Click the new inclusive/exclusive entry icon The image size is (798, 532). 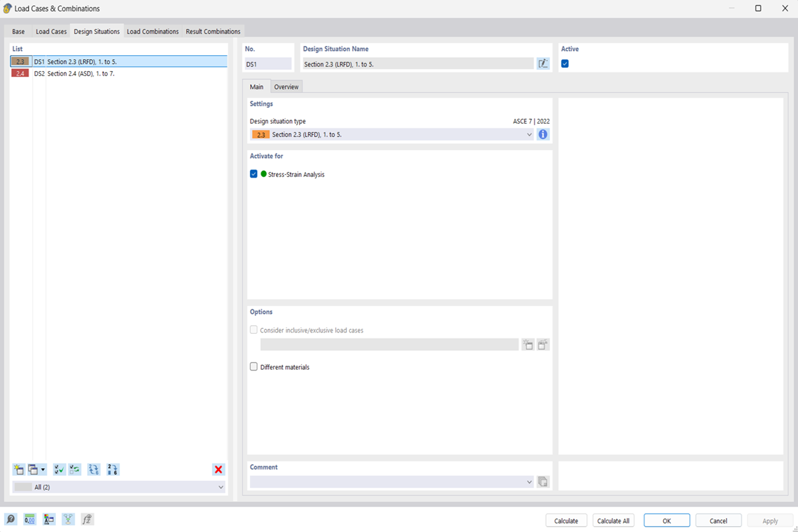[528, 344]
